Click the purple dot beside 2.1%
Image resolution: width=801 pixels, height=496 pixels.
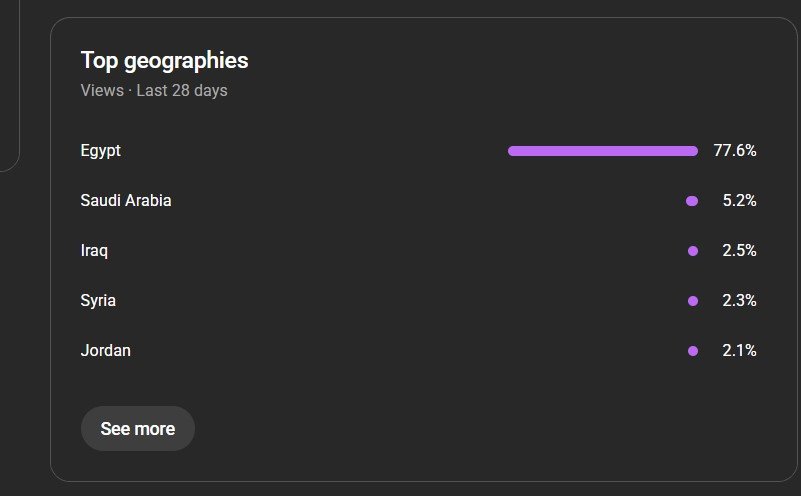tap(693, 351)
